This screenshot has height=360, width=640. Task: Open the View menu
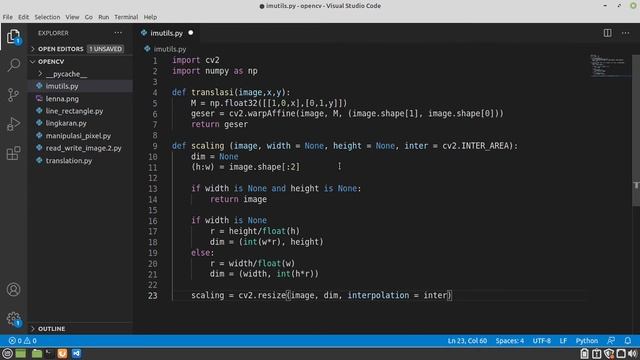pos(72,17)
